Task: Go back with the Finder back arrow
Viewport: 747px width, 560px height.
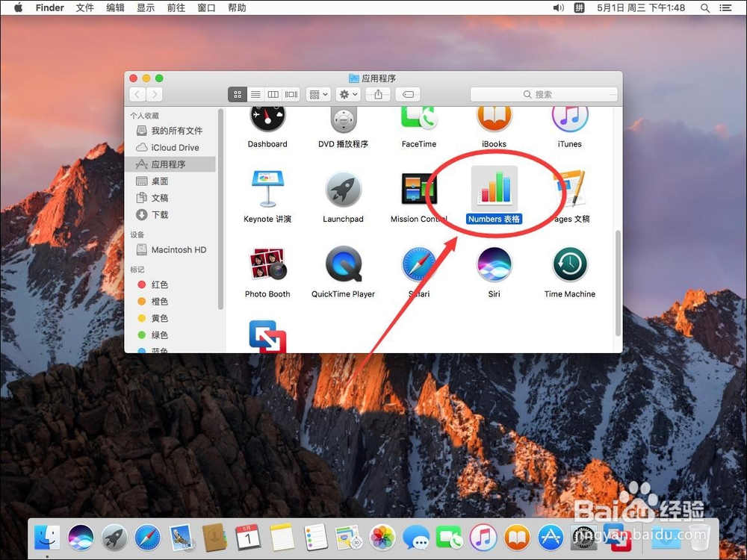Action: point(137,94)
